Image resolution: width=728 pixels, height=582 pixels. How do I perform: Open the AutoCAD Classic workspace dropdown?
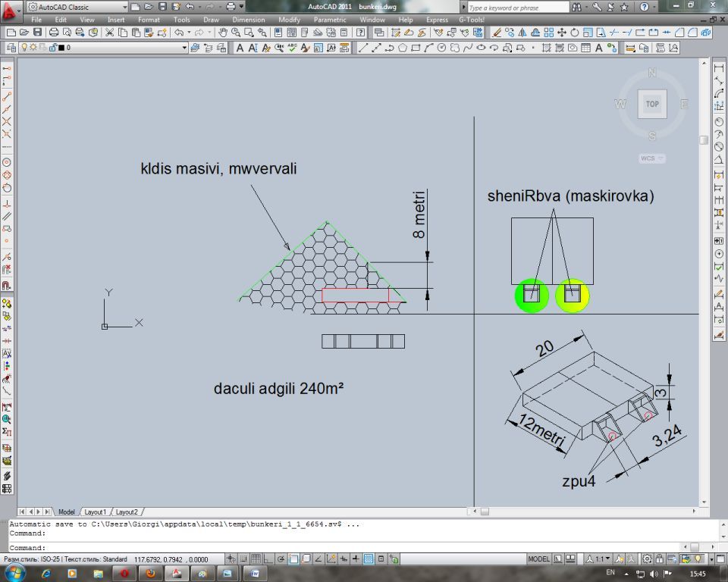[x=124, y=7]
